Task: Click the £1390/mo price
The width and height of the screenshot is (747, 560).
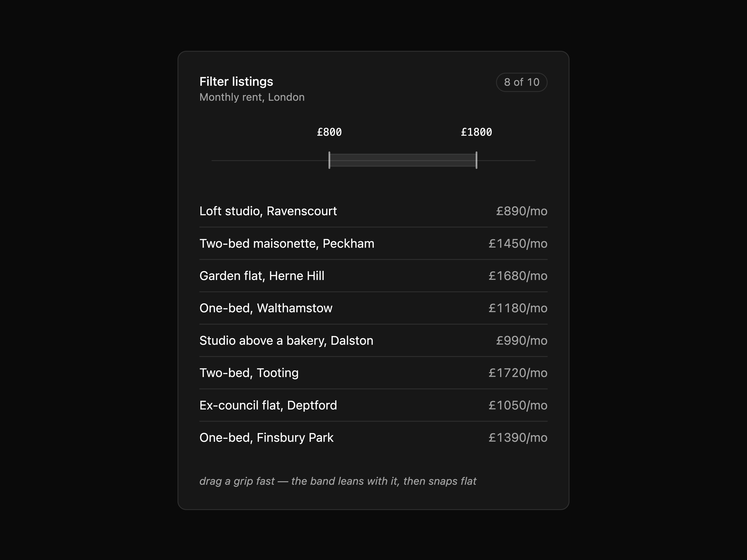Action: (x=518, y=438)
